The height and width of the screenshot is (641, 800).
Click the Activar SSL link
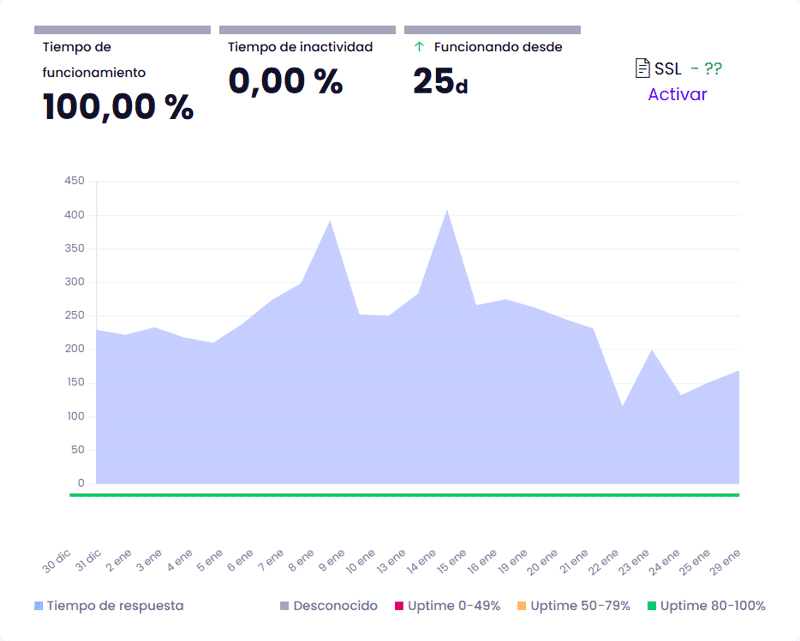point(677,94)
